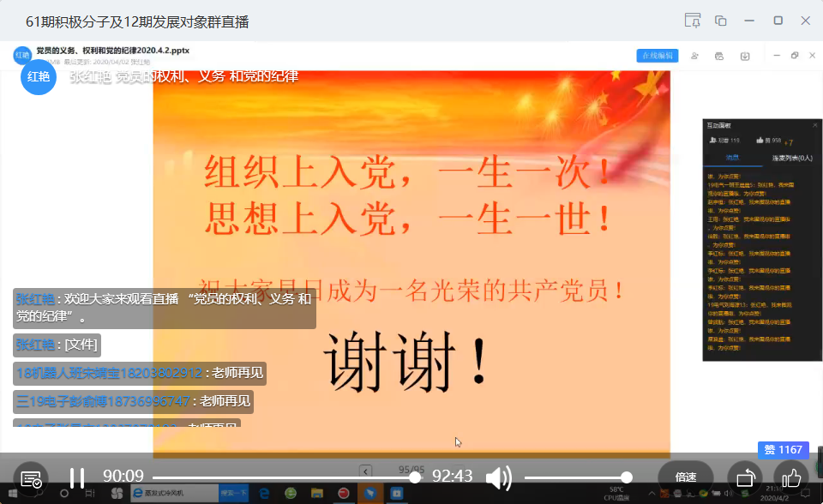Image resolution: width=823 pixels, height=504 pixels.
Task: Pause the live replay video
Action: click(x=76, y=477)
